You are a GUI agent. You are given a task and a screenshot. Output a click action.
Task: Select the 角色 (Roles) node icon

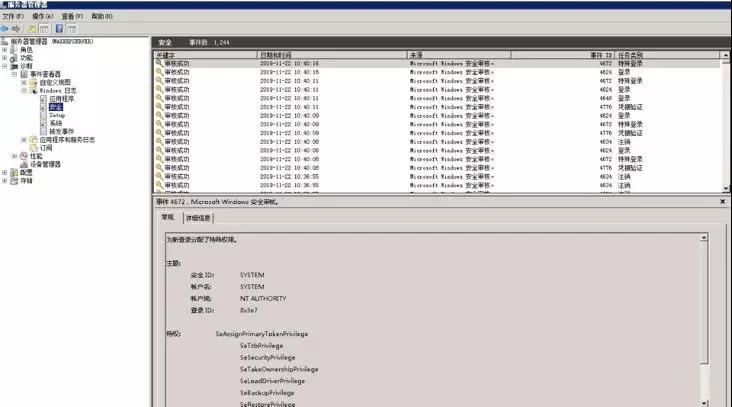[x=14, y=49]
